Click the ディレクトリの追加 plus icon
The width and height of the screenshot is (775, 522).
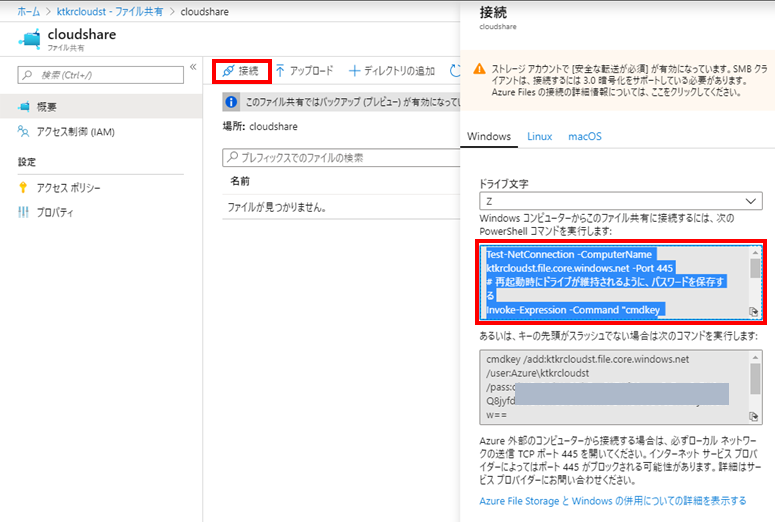click(354, 71)
